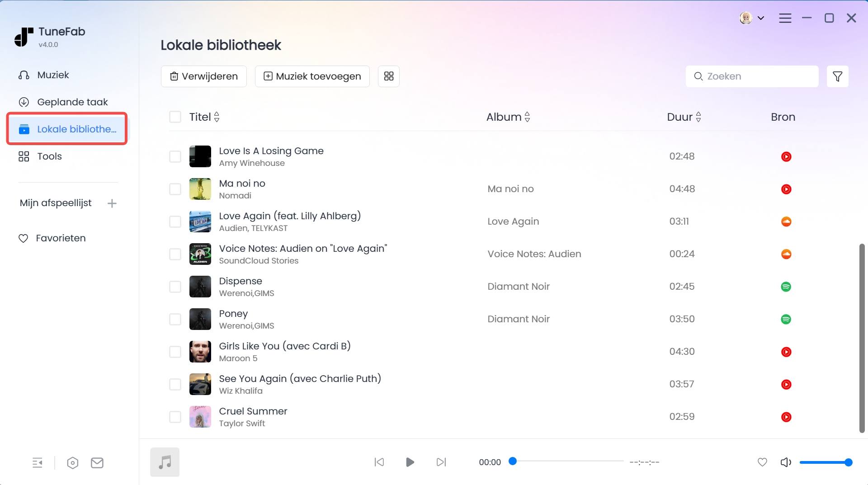This screenshot has width=868, height=485.
Task: Skip to next track
Action: 441,462
